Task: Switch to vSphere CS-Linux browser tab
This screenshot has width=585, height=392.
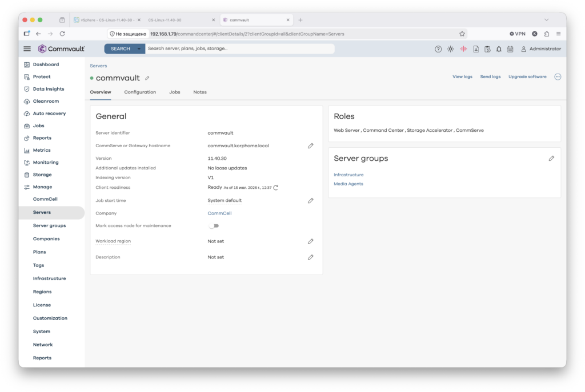Action: (x=107, y=20)
